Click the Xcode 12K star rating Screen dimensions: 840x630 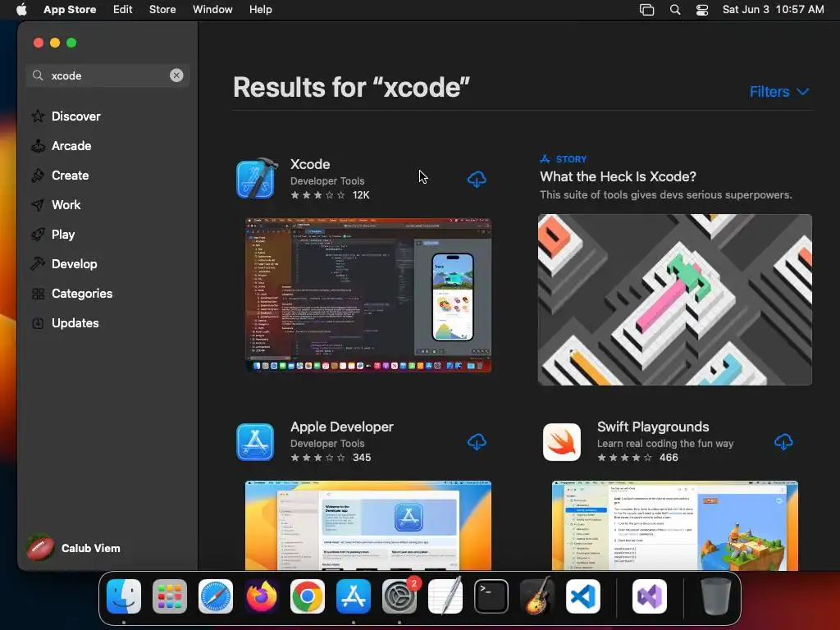click(x=330, y=195)
